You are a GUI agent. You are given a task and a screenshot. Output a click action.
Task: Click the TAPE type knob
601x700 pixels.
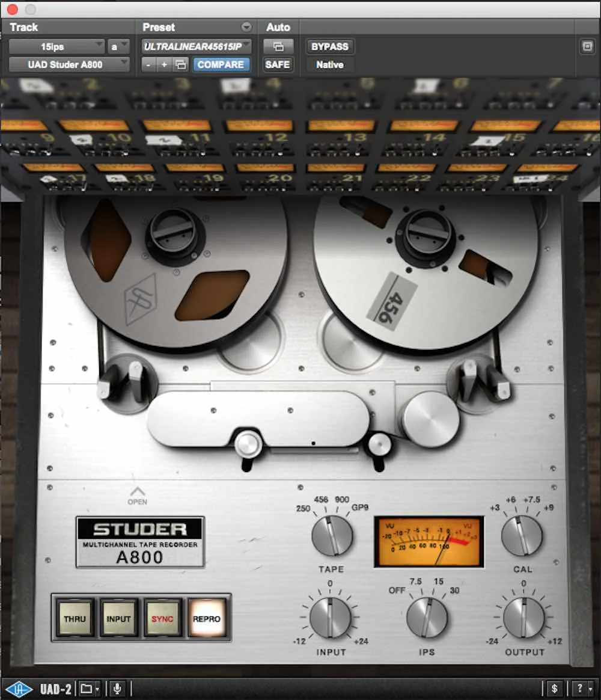point(332,536)
